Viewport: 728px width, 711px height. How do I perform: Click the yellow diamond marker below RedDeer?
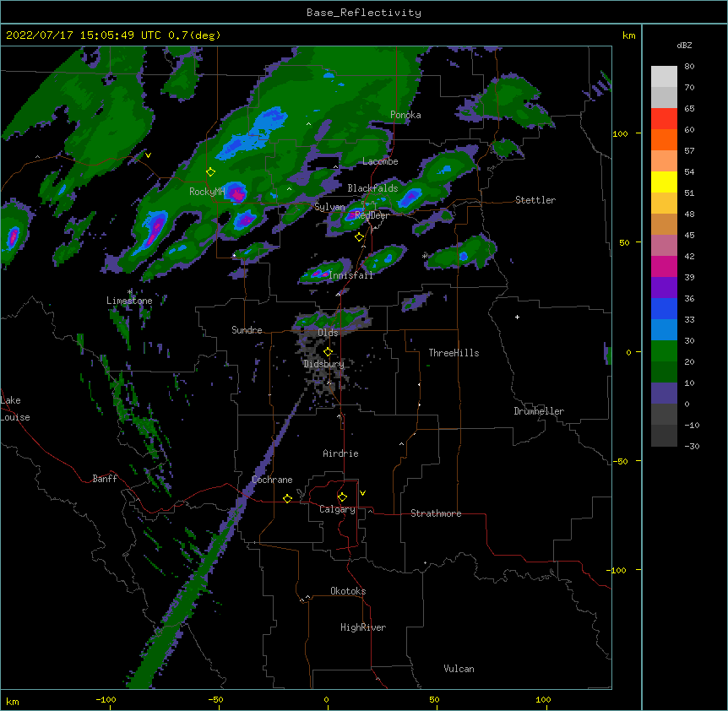click(x=359, y=237)
